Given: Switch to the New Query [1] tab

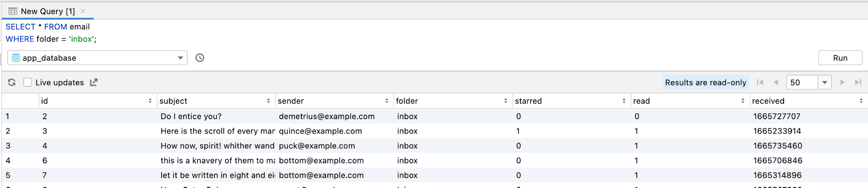Looking at the screenshot, I should pyautogui.click(x=47, y=11).
